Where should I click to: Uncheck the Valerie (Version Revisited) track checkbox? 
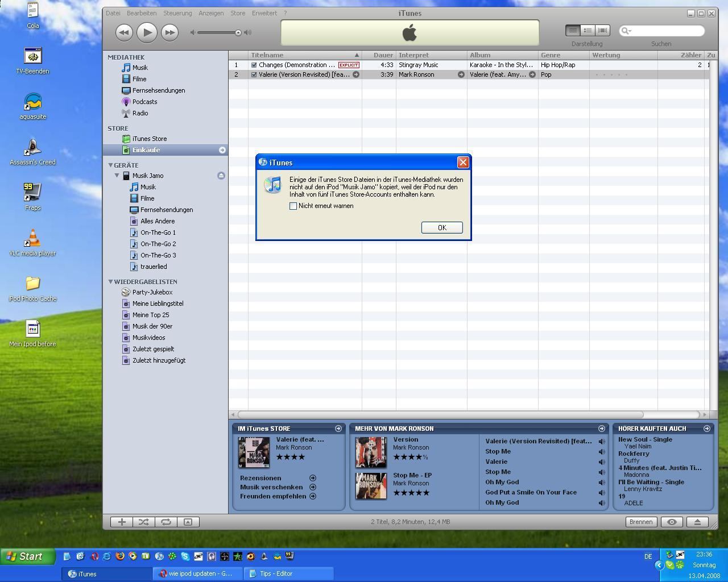tap(254, 74)
